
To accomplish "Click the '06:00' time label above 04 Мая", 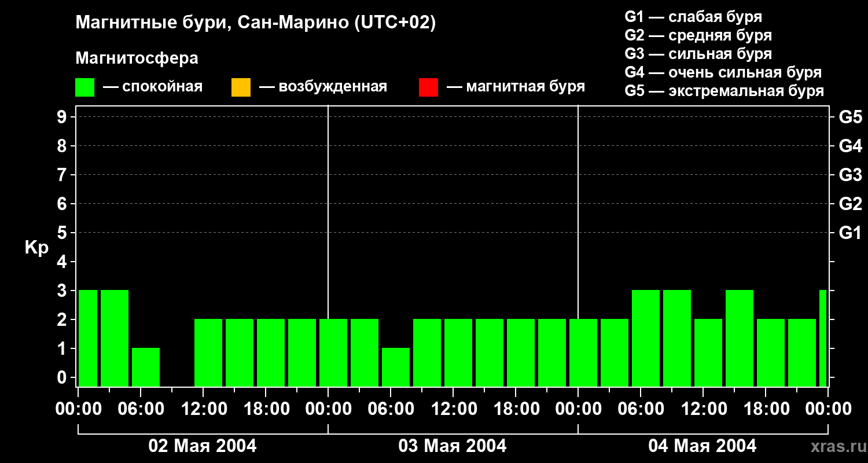I will tap(641, 409).
